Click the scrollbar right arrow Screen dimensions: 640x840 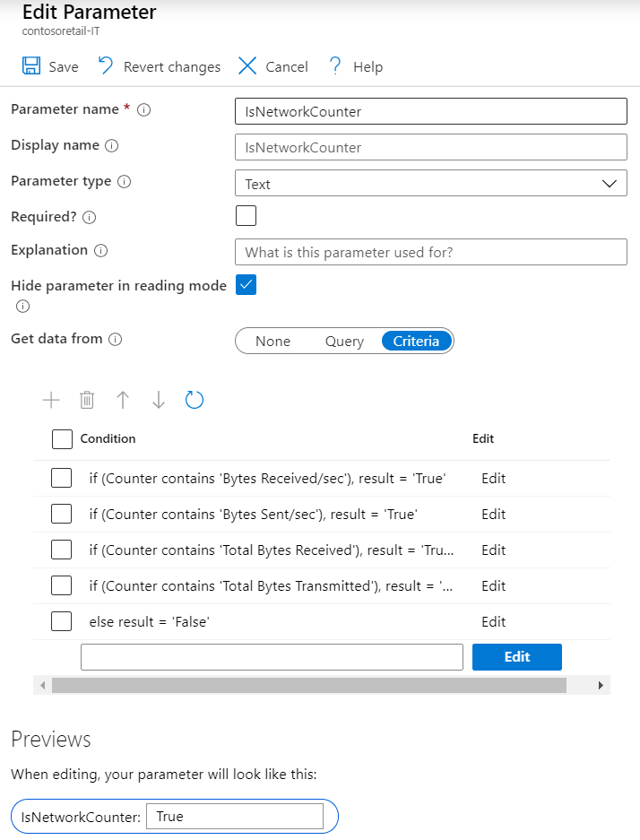pyautogui.click(x=601, y=686)
